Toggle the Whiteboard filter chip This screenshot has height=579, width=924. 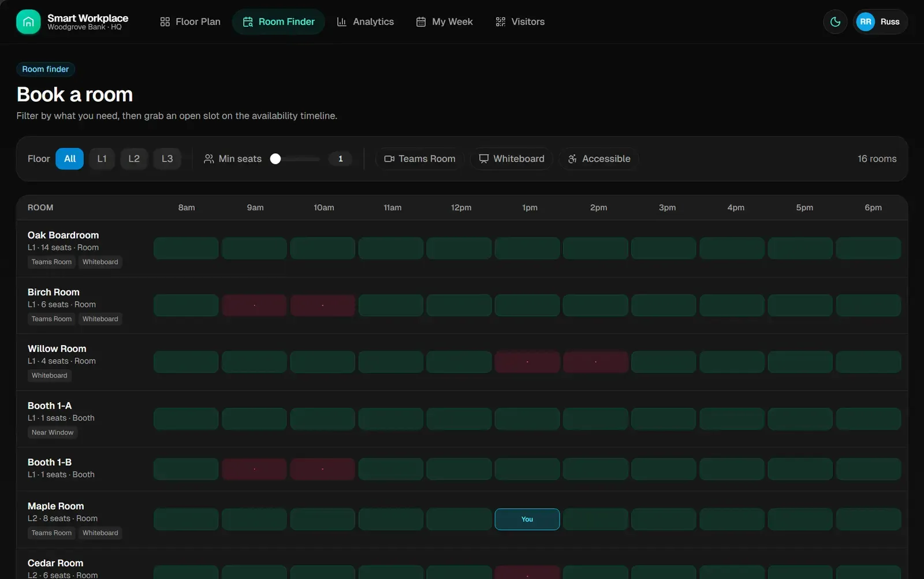coord(512,159)
